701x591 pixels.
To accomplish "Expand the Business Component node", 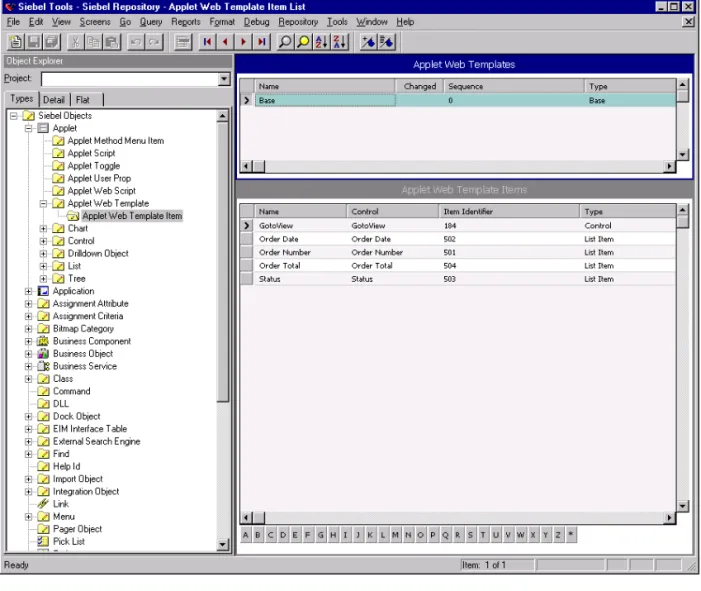I will [29, 341].
